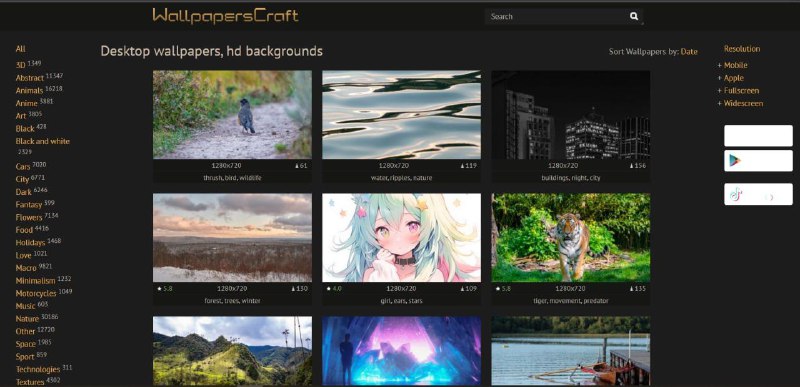Open the glowing crystal silhouette wallpaper thumbnail
The height and width of the screenshot is (387, 800).
402,351
